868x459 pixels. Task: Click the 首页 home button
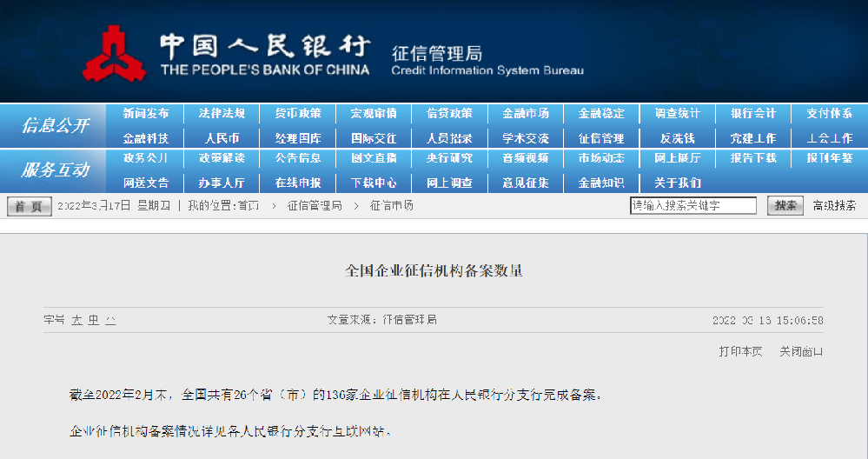pos(30,207)
